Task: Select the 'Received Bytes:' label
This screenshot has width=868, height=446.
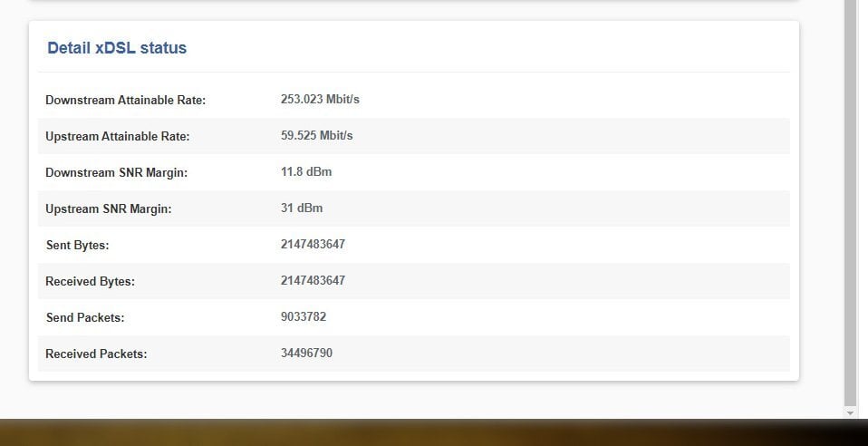Action: (x=91, y=281)
